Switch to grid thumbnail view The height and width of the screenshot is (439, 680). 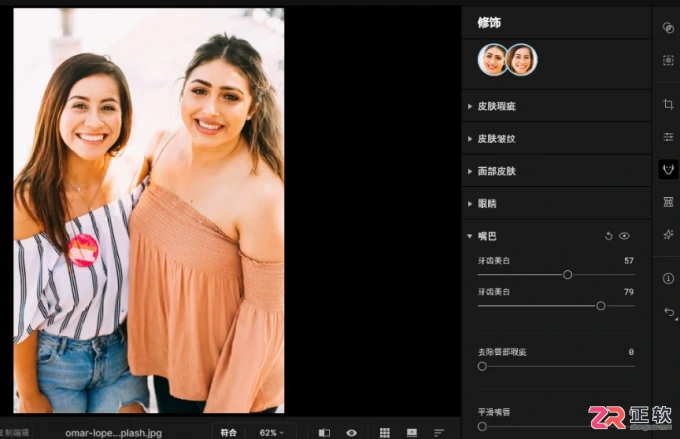tap(385, 432)
